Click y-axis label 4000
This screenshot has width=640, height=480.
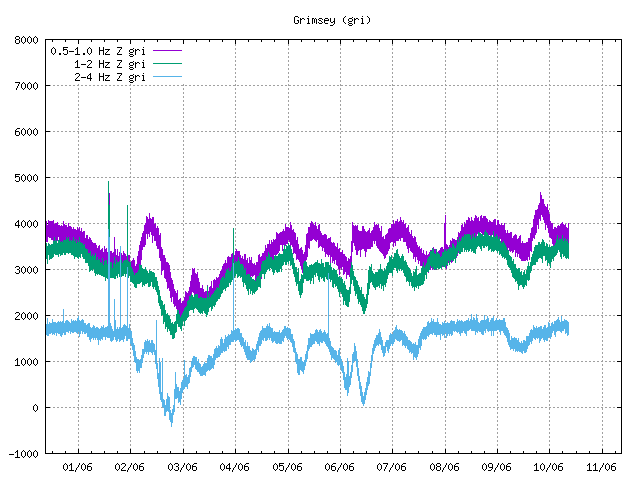pos(26,224)
